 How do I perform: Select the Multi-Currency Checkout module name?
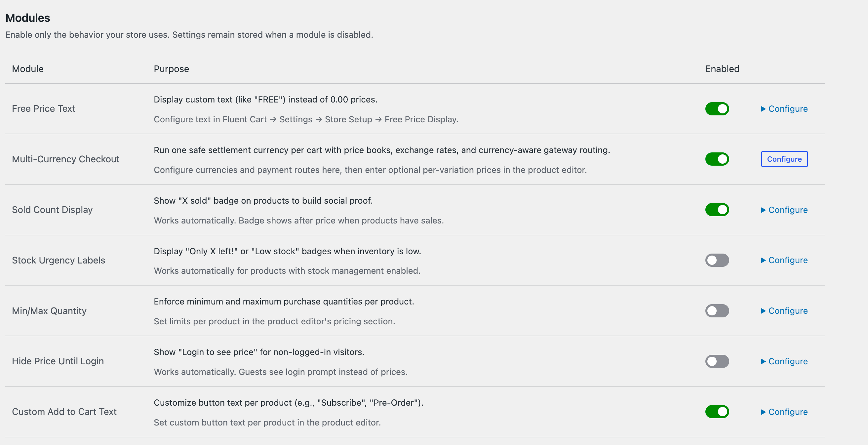66,159
